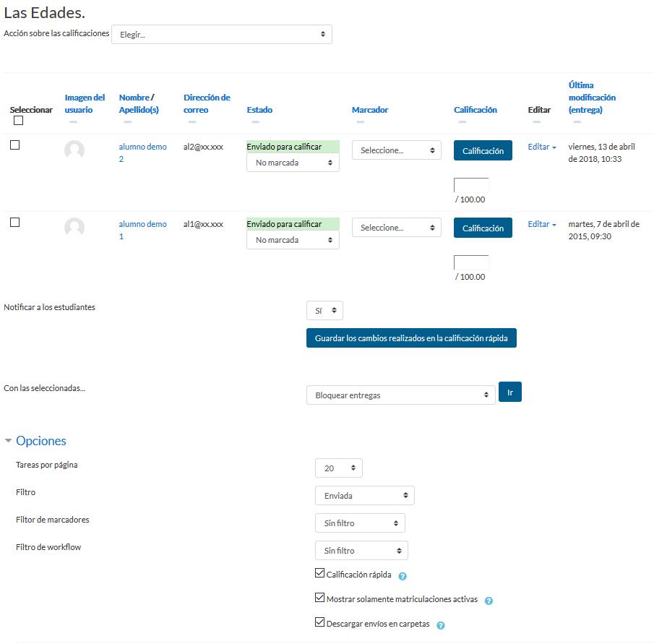The image size is (654, 644).
Task: Select the alumno demo 2 row checkbox
Action: coord(14,145)
